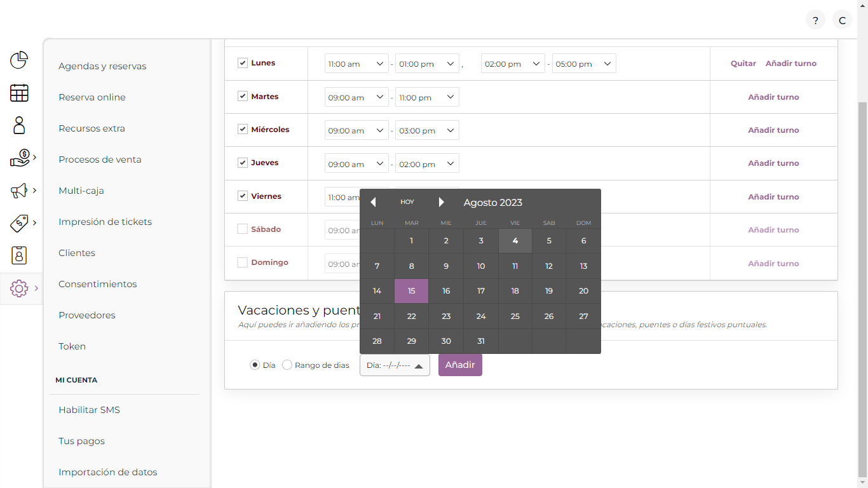The height and width of the screenshot is (488, 868).
Task: Click Añadir turno on Jueves row
Action: click(x=773, y=163)
